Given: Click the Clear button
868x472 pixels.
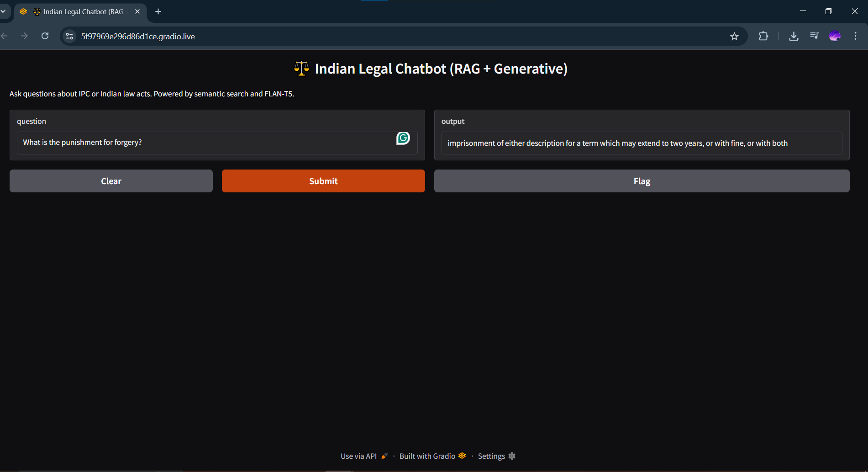Looking at the screenshot, I should pos(111,181).
